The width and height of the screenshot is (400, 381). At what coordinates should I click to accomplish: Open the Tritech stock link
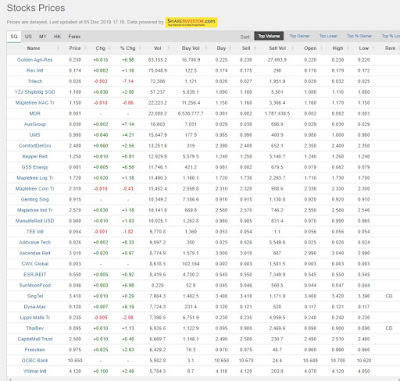35,81
